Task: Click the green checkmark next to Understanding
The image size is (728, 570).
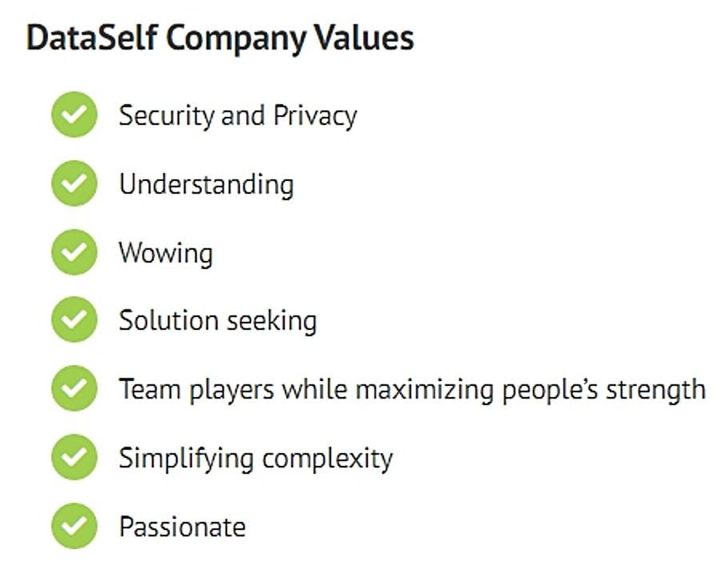Action: (x=74, y=183)
